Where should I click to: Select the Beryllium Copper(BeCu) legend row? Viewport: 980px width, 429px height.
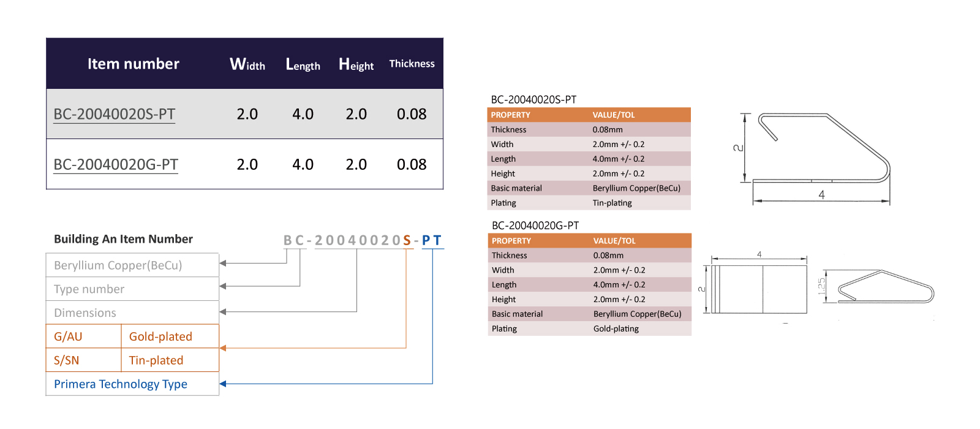[132, 265]
